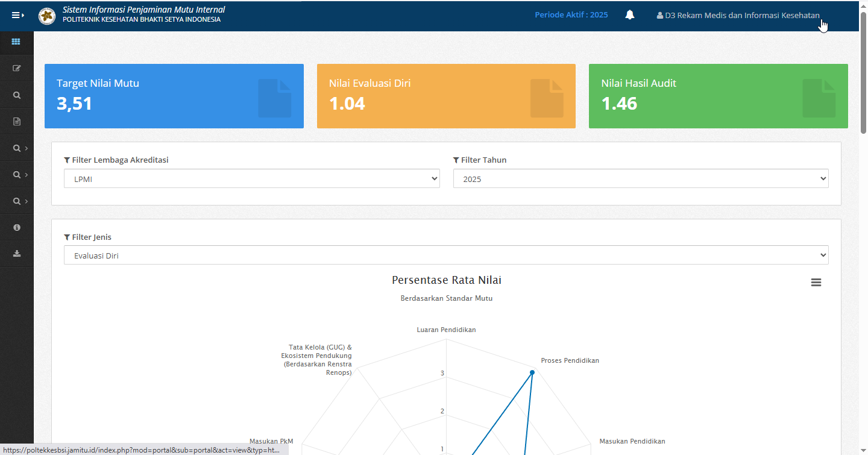Click the download icon in sidebar
Image resolution: width=868 pixels, height=455 pixels.
(x=16, y=254)
